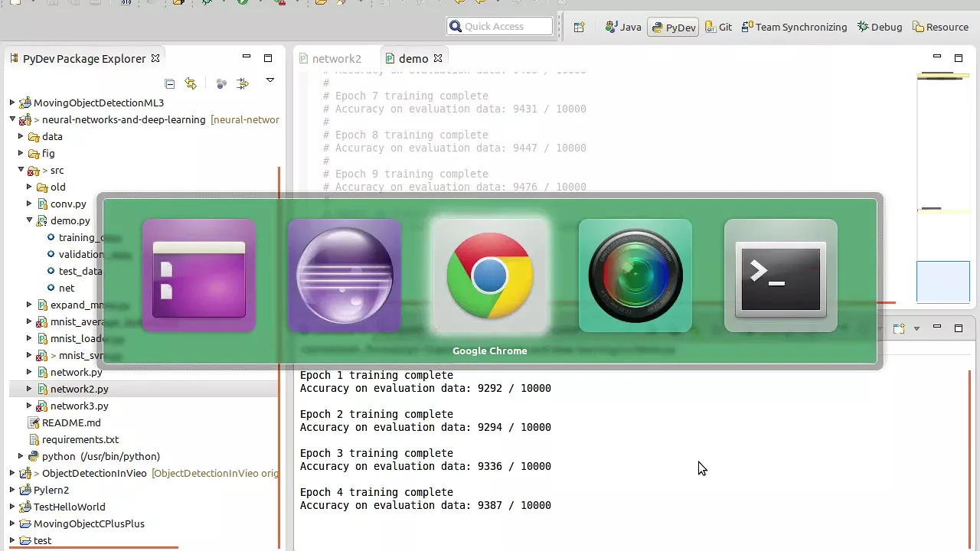980x551 pixels.
Task: Toggle Link with Editor in the Package Explorer
Action: (x=191, y=83)
